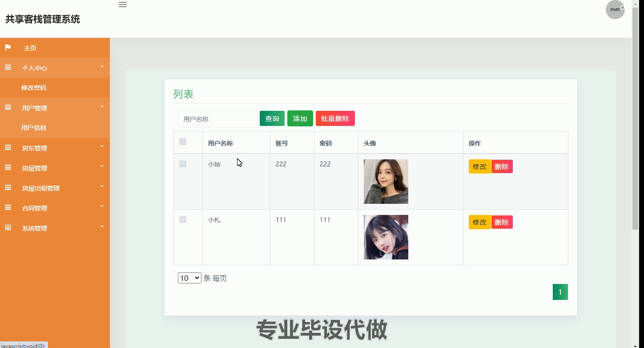Check the checkbox for user 小札
This screenshot has width=644, height=348.
[183, 219]
